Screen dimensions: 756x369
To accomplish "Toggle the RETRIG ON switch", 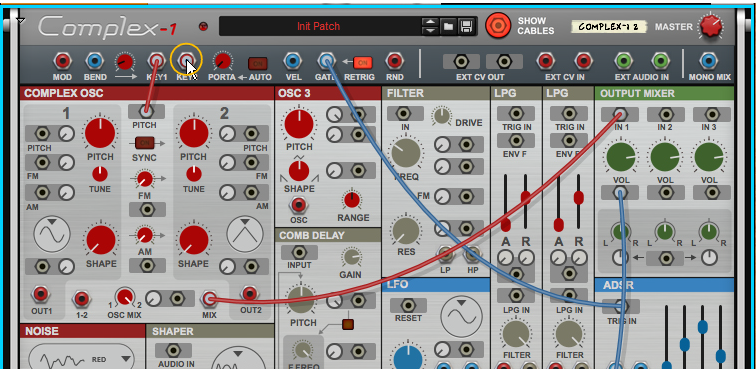I will 363,63.
